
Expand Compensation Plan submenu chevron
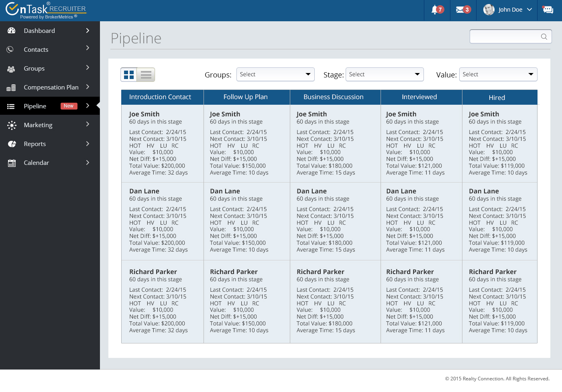(88, 87)
